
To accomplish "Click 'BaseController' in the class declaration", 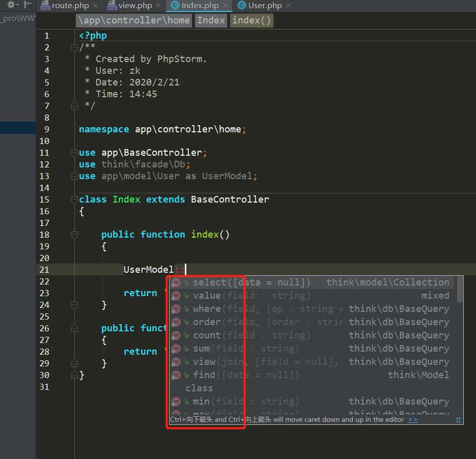I will pos(230,199).
